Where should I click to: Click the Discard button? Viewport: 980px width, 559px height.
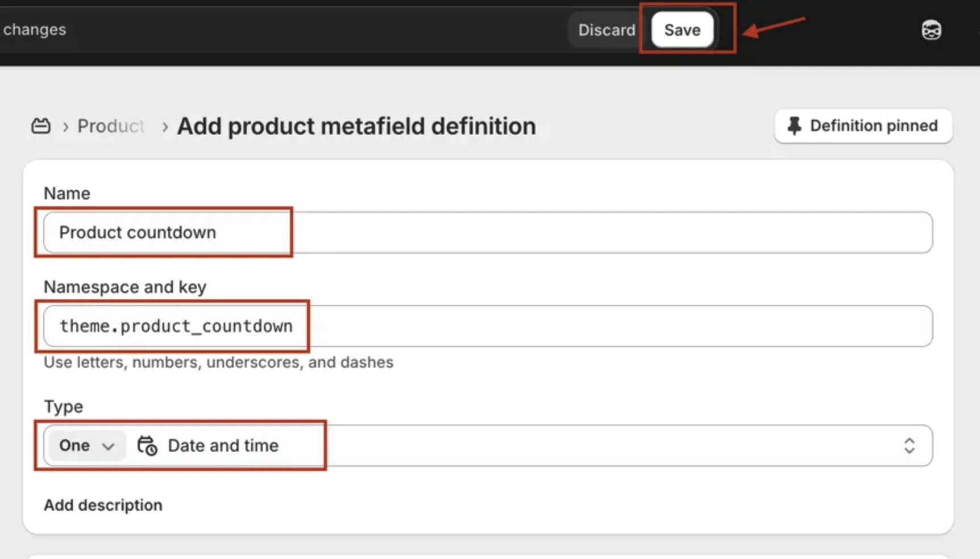click(607, 30)
